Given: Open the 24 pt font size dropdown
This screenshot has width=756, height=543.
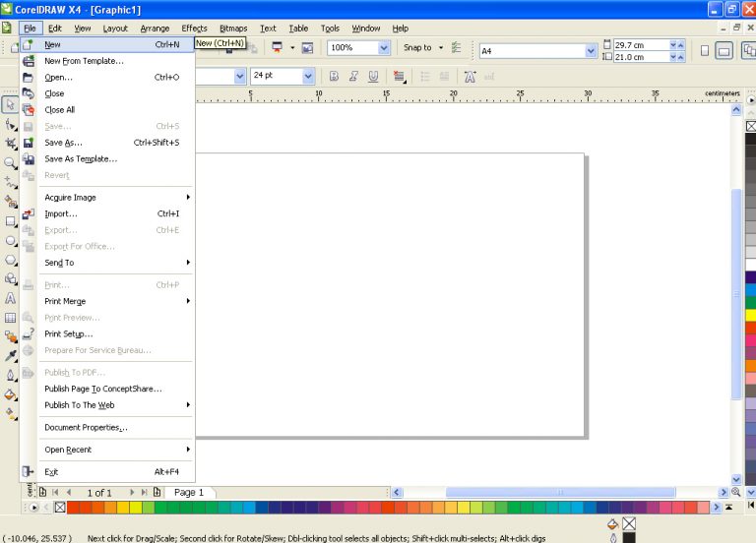Looking at the screenshot, I should coord(308,76).
